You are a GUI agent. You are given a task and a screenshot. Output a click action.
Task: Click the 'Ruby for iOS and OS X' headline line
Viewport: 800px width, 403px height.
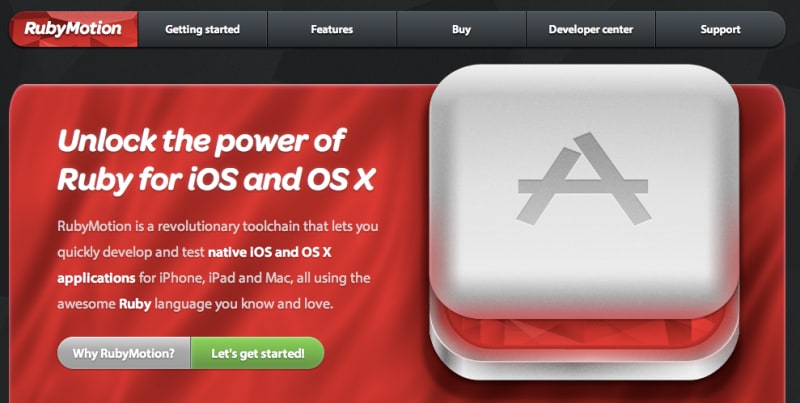pos(216,181)
